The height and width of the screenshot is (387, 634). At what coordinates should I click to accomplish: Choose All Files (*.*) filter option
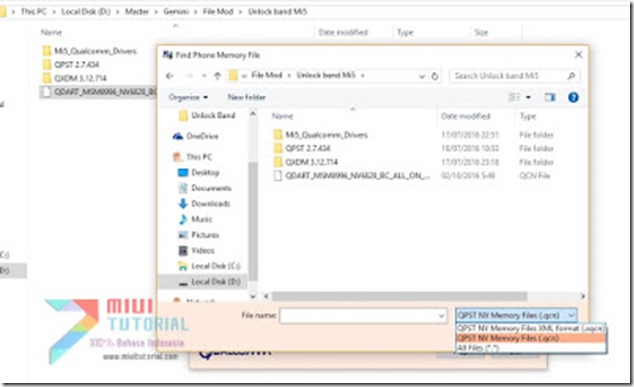point(531,347)
